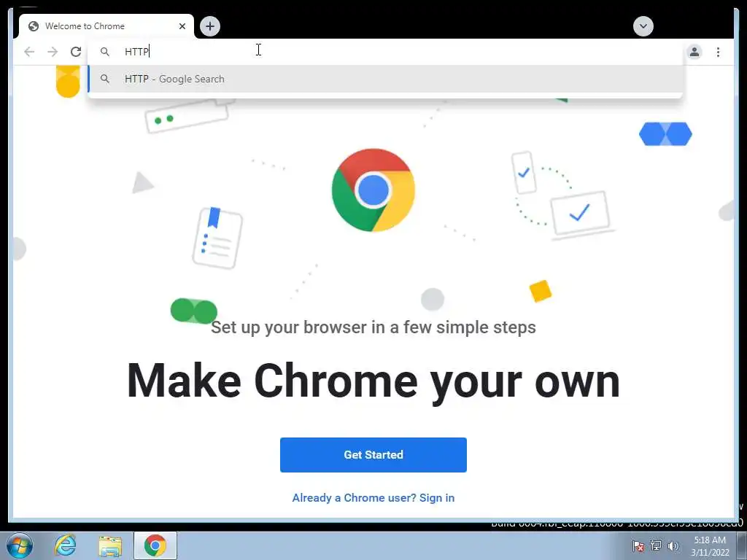Open the Action Center flag icon

click(638, 545)
